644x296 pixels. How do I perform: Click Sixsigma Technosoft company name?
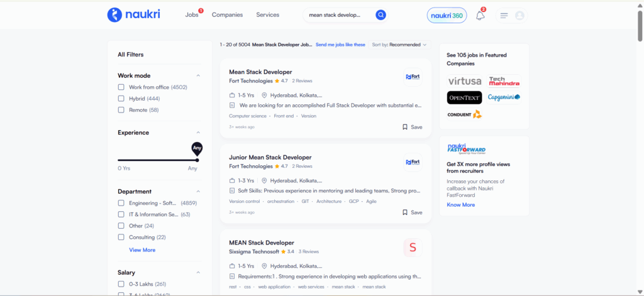(254, 251)
